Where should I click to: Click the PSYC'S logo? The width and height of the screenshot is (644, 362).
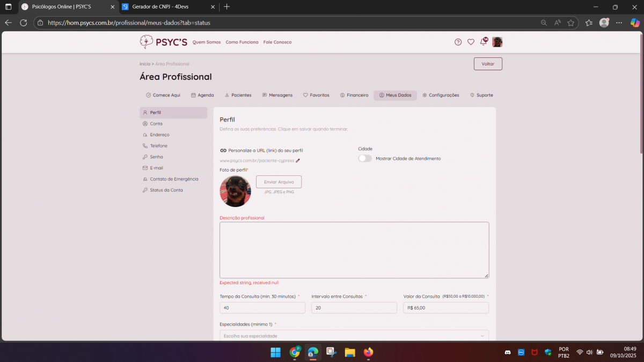coord(163,42)
